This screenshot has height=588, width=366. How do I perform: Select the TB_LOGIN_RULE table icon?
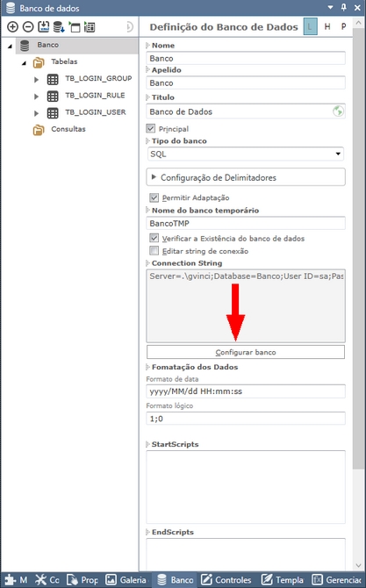(53, 96)
